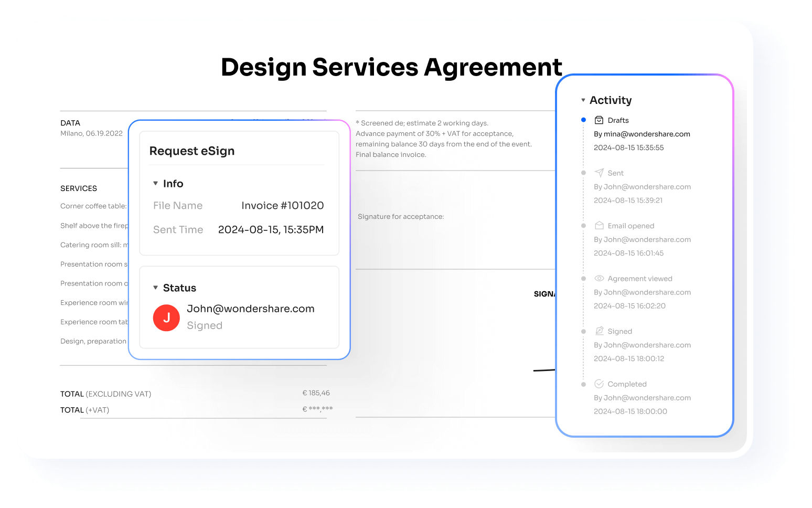Click the Catering room sill row

coord(94,245)
